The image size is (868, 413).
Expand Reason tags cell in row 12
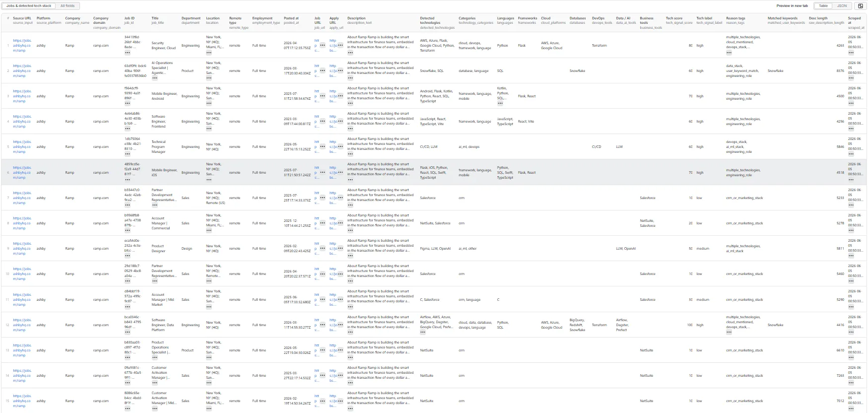tap(729, 333)
